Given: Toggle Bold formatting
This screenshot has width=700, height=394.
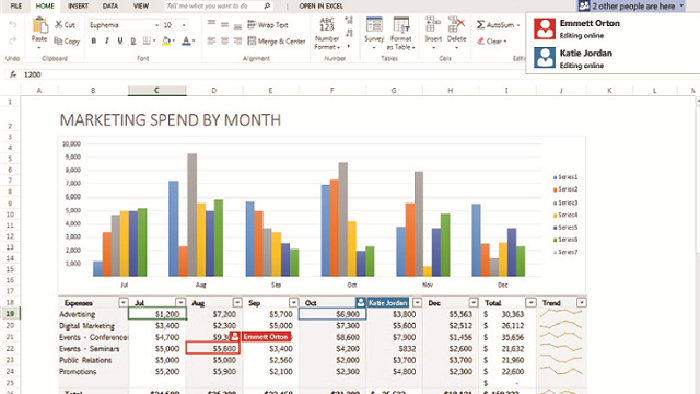Looking at the screenshot, I should tap(94, 41).
